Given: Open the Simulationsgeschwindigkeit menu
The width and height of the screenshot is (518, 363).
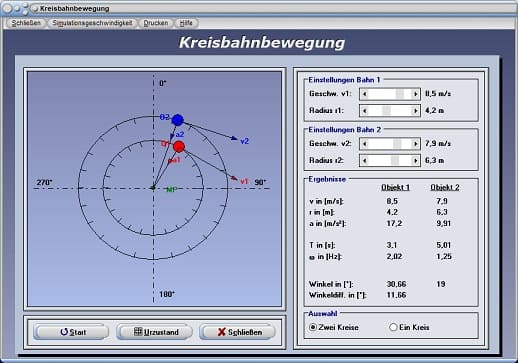Looking at the screenshot, I should point(92,23).
